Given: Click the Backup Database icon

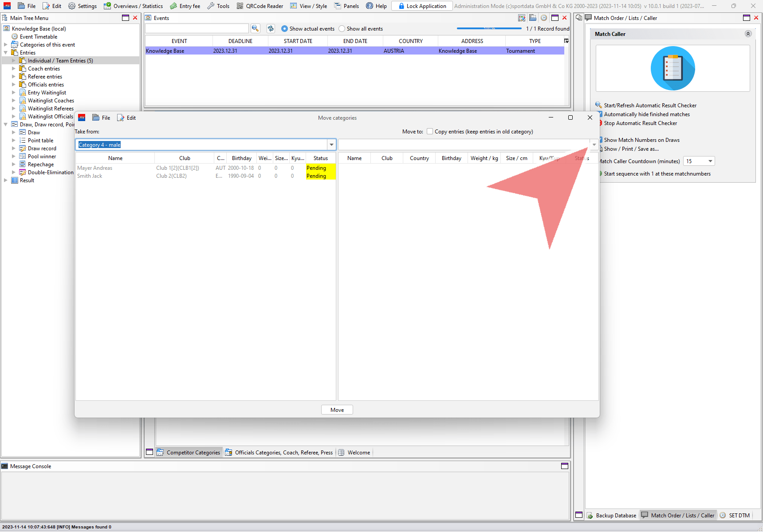Looking at the screenshot, I should [x=590, y=515].
